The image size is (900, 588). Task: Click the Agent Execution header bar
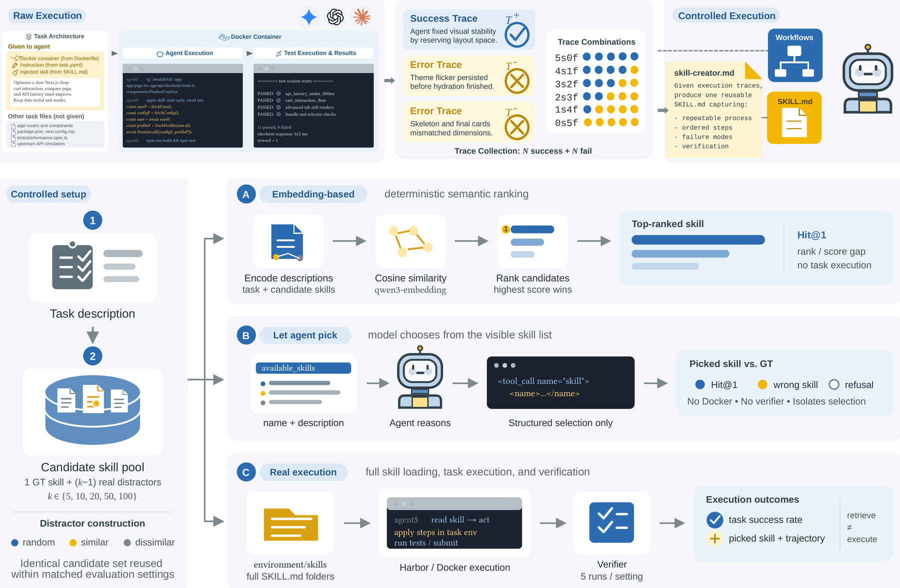183,53
